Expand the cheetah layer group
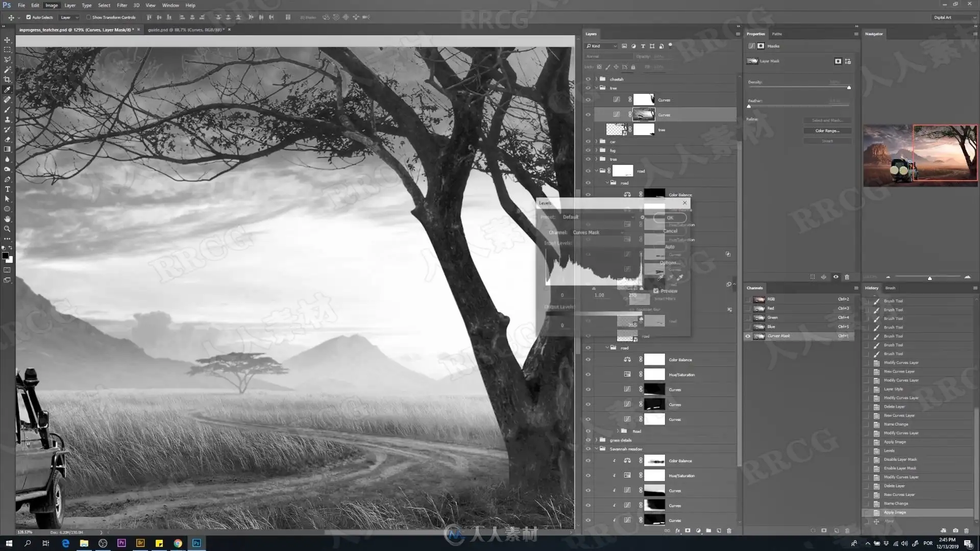980x551 pixels. pos(596,79)
